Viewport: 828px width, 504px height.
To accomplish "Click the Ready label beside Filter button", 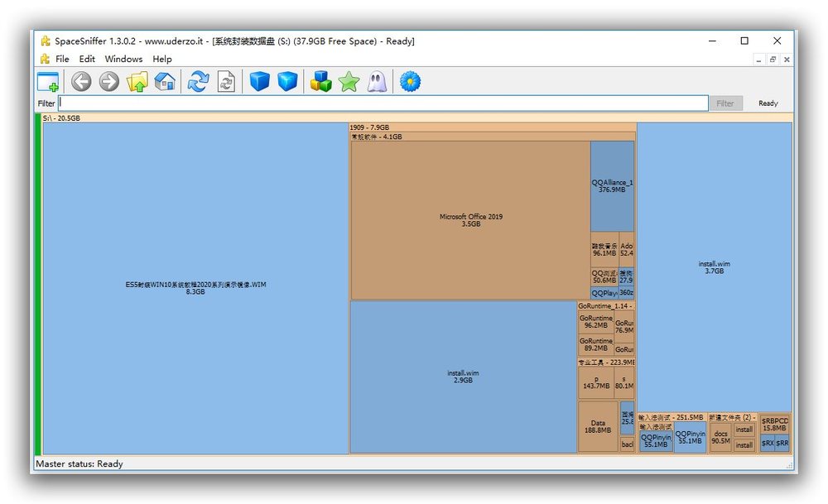I will coord(768,103).
